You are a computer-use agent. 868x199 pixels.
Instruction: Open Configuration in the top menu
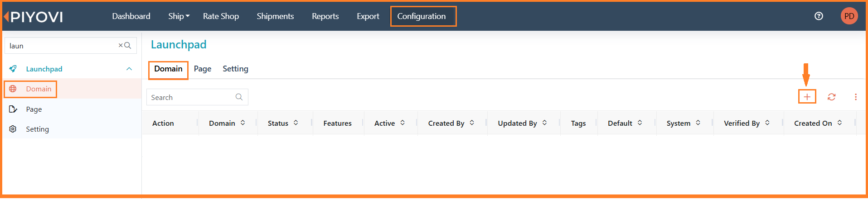click(422, 16)
